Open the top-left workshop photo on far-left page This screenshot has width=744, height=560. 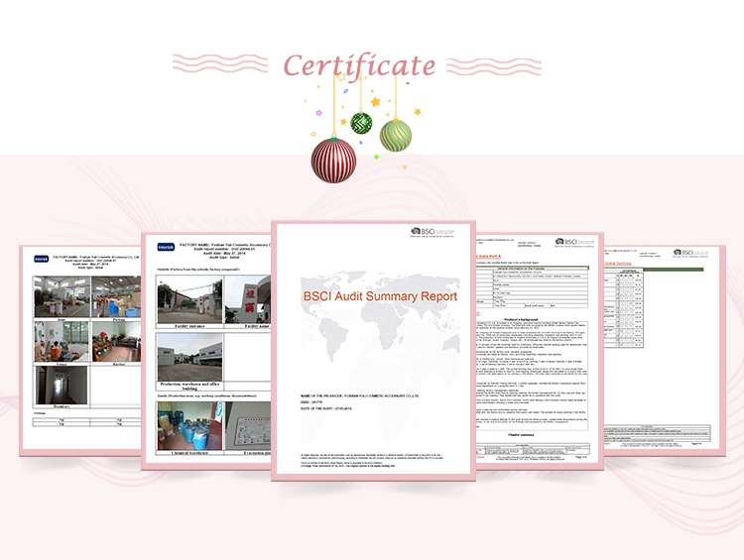[62, 296]
